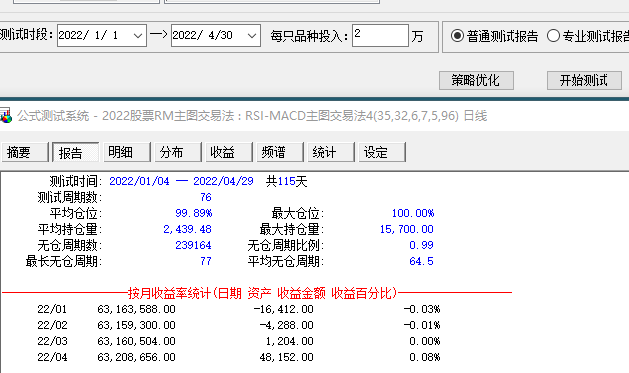Click profit percentage 0.08% for 22/04
This screenshot has width=629, height=373.
424,357
